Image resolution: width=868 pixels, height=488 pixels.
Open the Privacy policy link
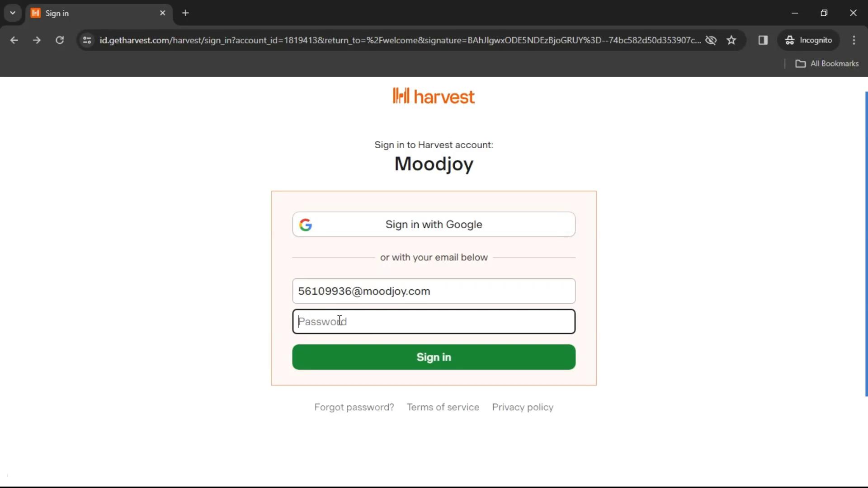click(x=523, y=407)
